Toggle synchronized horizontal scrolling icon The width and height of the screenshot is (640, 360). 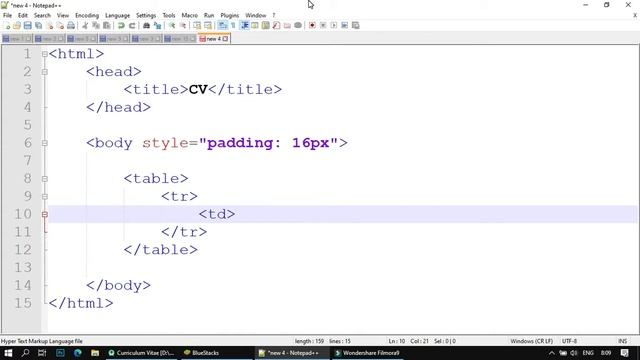pyautogui.click(x=208, y=25)
